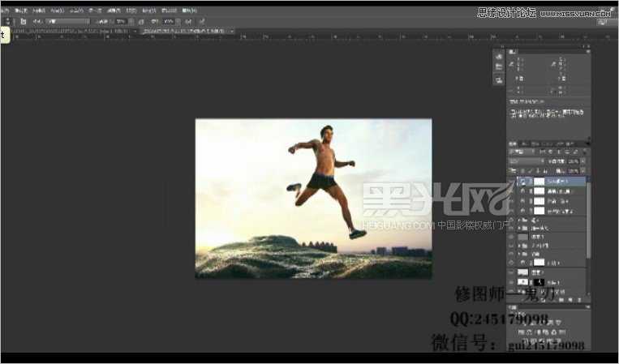Select the black layer mask thumbnail
Image resolution: width=619 pixels, height=364 pixels.
[x=539, y=282]
